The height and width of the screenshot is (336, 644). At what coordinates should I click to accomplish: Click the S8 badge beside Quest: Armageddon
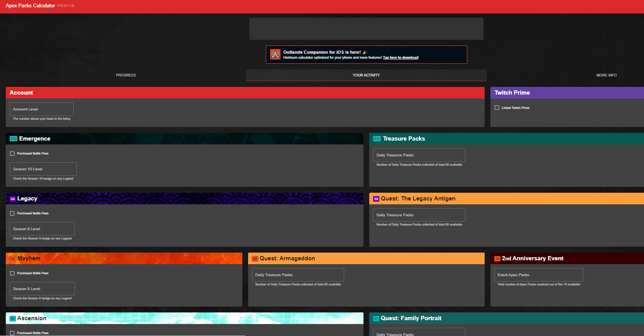[255, 259]
